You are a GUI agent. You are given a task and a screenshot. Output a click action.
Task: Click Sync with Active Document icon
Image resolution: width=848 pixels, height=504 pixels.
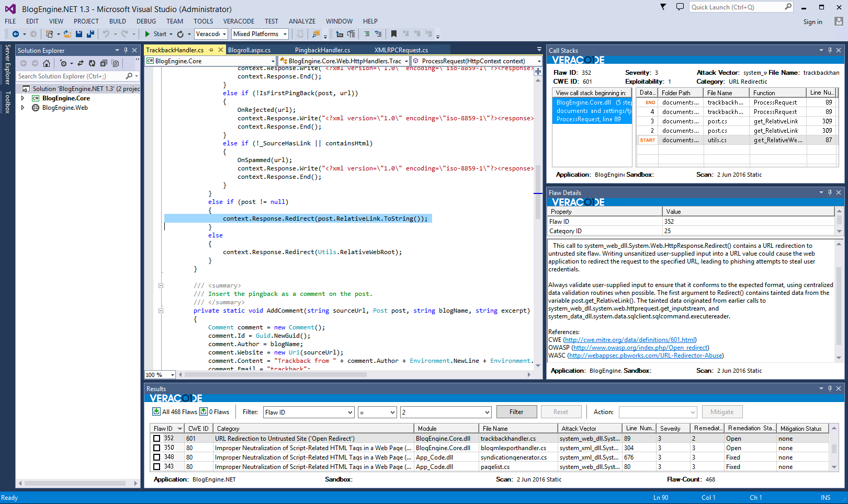pos(81,63)
